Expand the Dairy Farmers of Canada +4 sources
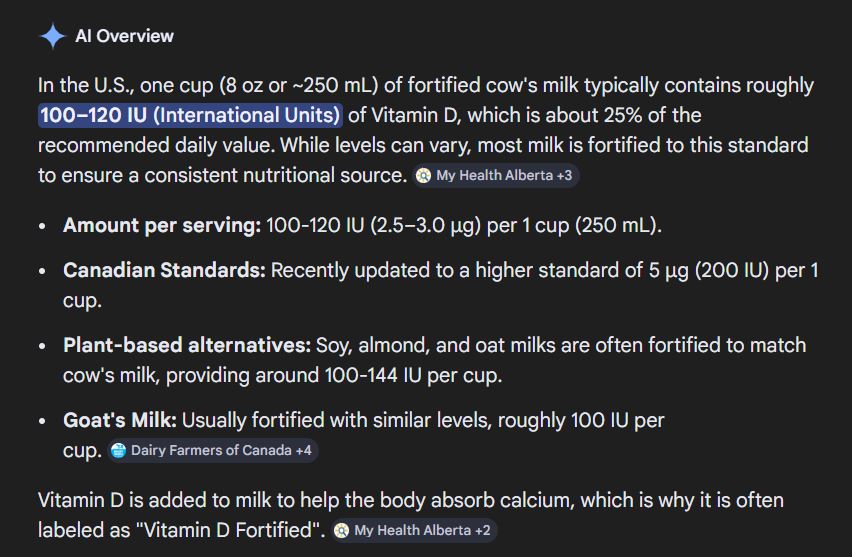The width and height of the screenshot is (852, 557). (x=220, y=450)
